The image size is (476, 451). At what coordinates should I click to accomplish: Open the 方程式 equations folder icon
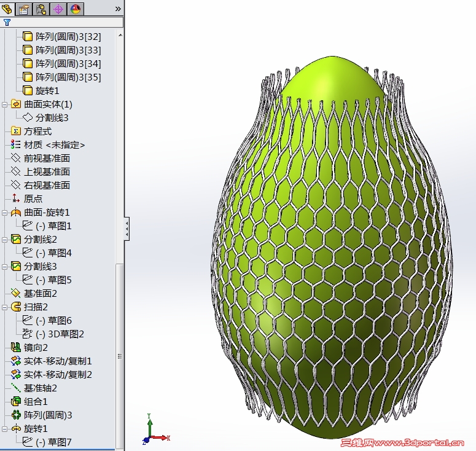pyautogui.click(x=16, y=131)
